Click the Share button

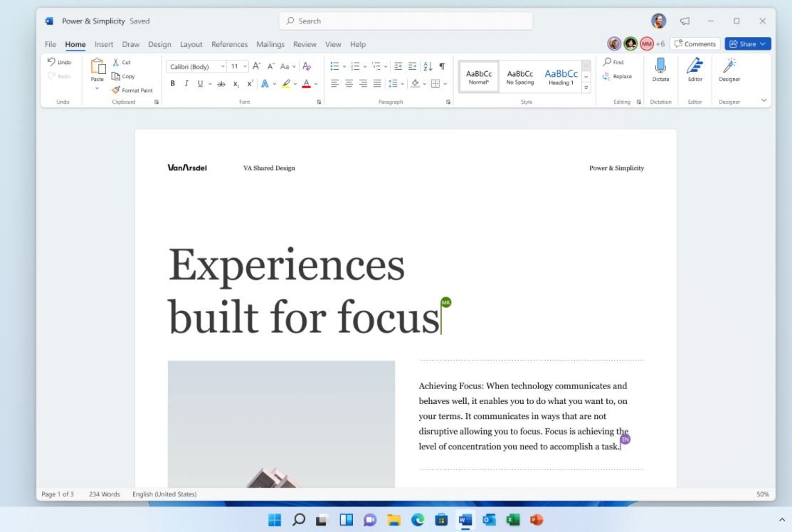pos(747,44)
